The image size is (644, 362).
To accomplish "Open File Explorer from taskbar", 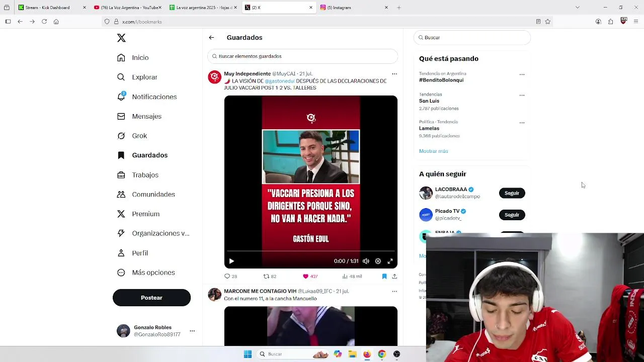I will point(352,354).
